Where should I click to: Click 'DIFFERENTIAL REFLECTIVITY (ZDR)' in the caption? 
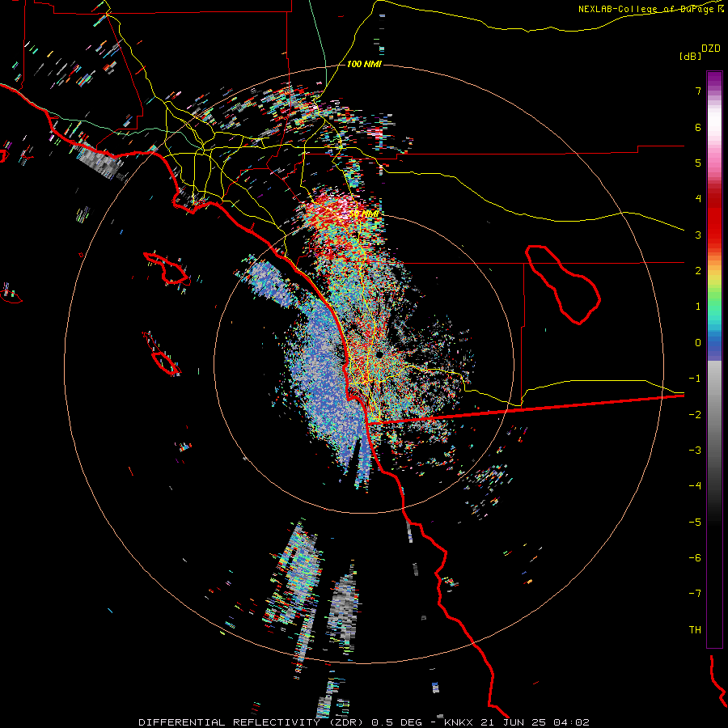coord(252,722)
